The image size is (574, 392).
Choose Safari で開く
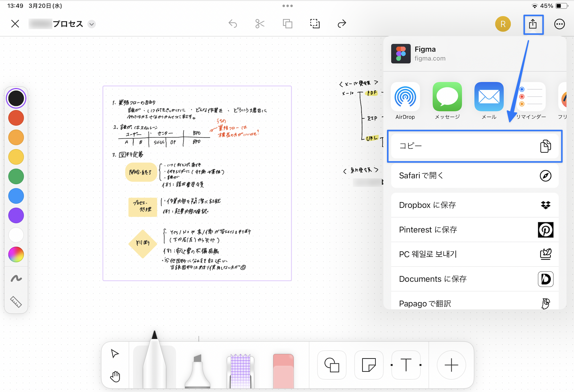(x=475, y=176)
